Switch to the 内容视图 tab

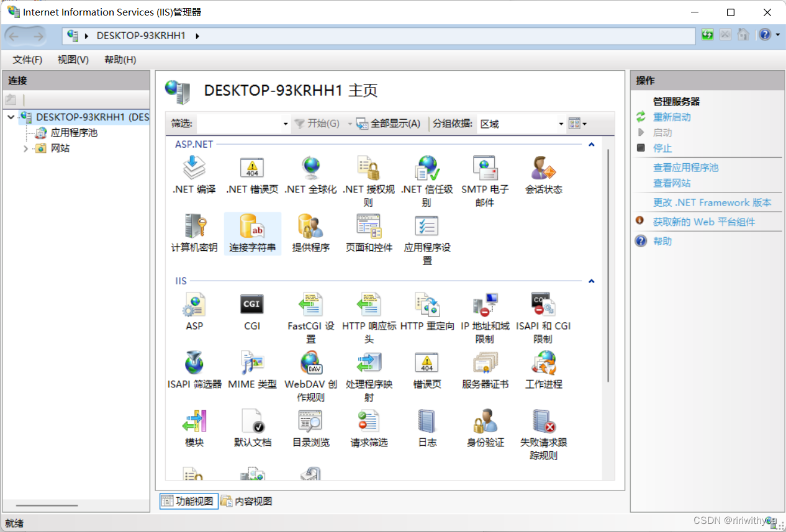click(247, 501)
